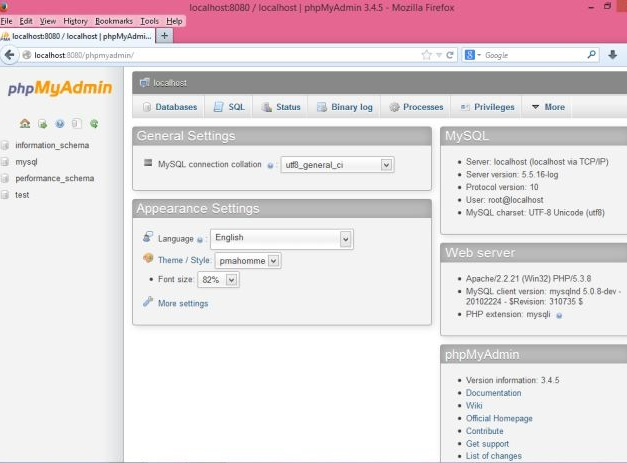Click the Theme / Style palette icon
The image size is (627, 463).
(x=148, y=258)
